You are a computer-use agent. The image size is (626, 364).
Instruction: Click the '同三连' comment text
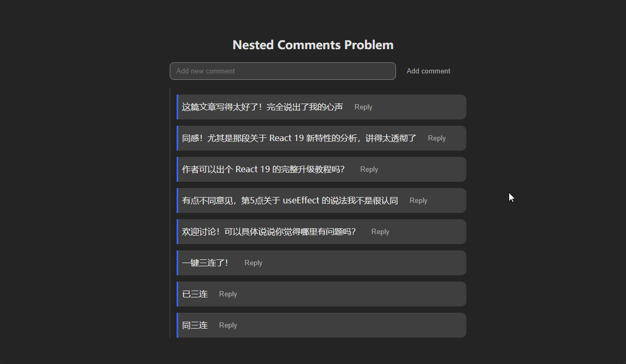[x=195, y=325]
